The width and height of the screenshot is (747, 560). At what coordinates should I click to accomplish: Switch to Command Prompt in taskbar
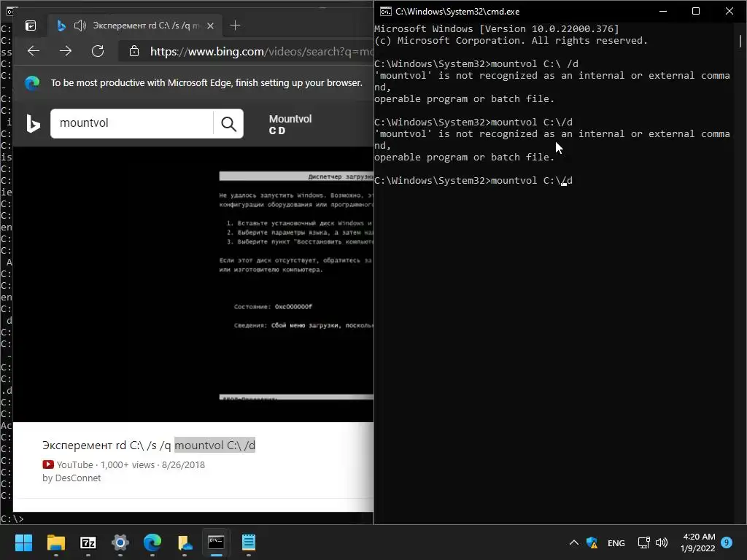pyautogui.click(x=216, y=542)
